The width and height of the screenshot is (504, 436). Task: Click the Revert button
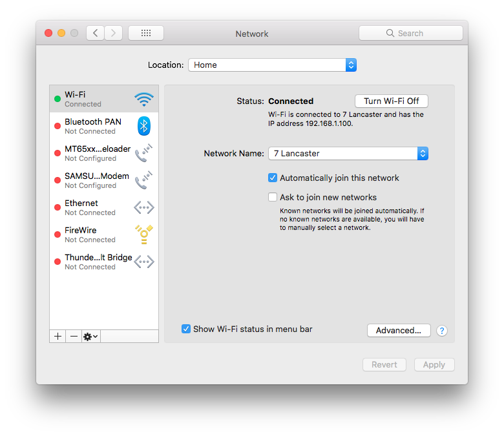(x=384, y=365)
